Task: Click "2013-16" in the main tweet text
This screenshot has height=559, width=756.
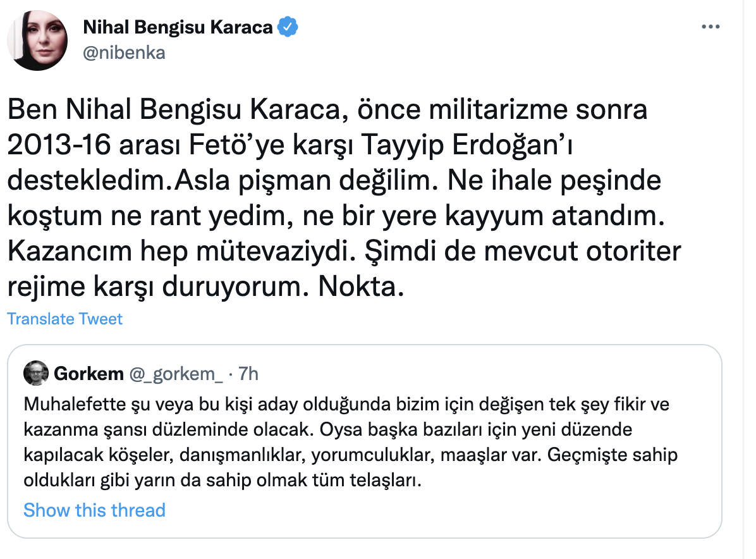Action: pyautogui.click(x=54, y=147)
